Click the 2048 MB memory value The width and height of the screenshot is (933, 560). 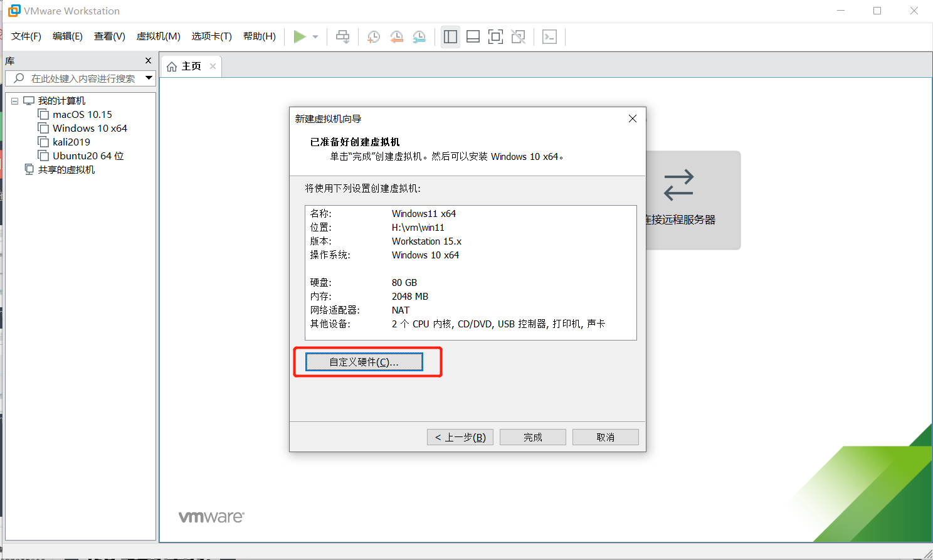point(410,297)
